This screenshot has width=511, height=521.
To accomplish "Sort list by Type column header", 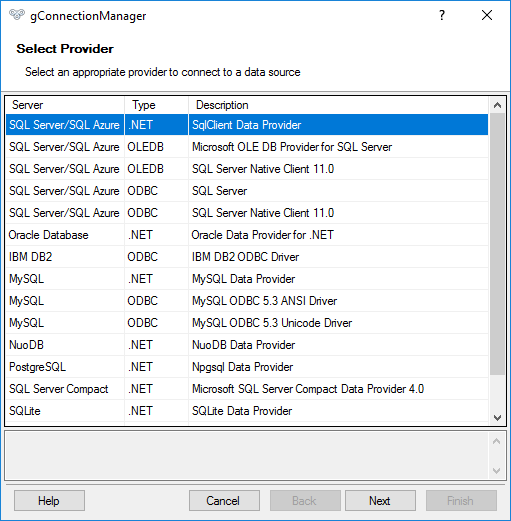I will 156,105.
